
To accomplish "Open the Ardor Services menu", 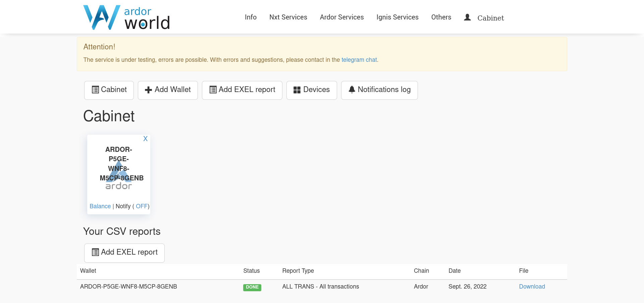I will [x=342, y=17].
